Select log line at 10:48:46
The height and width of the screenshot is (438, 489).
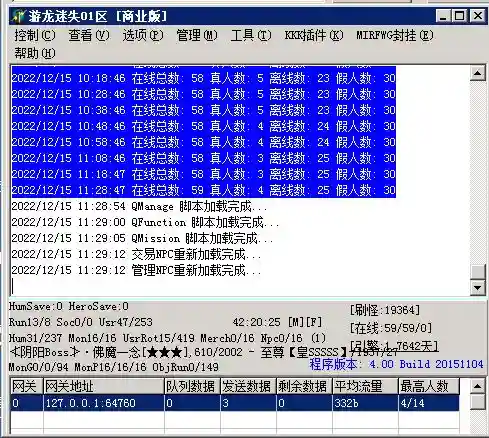coord(203,126)
